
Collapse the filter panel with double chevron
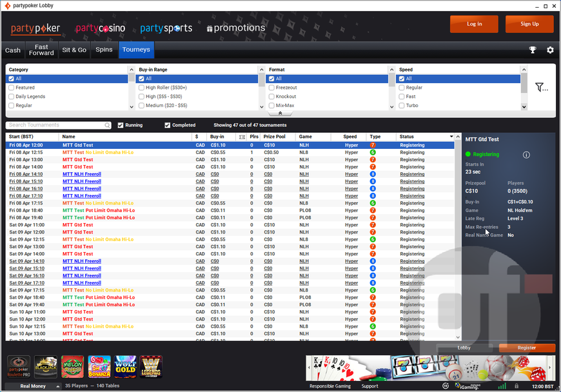point(280,113)
